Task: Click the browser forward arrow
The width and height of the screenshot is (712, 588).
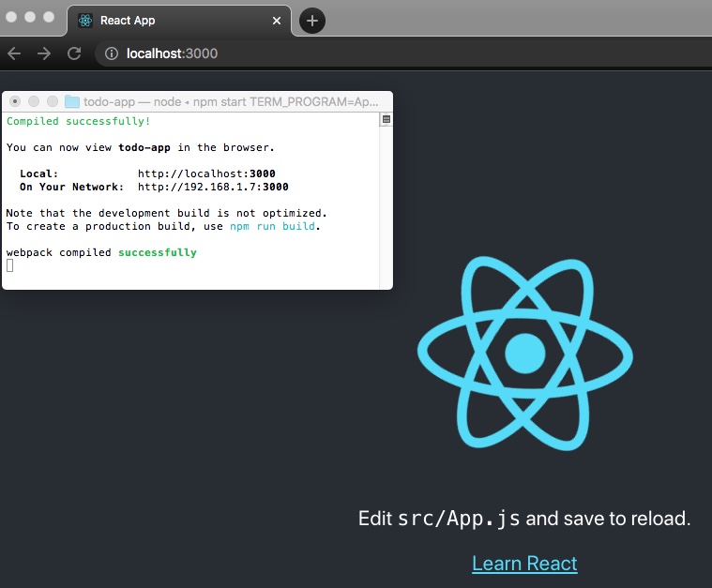Action: pyautogui.click(x=44, y=53)
